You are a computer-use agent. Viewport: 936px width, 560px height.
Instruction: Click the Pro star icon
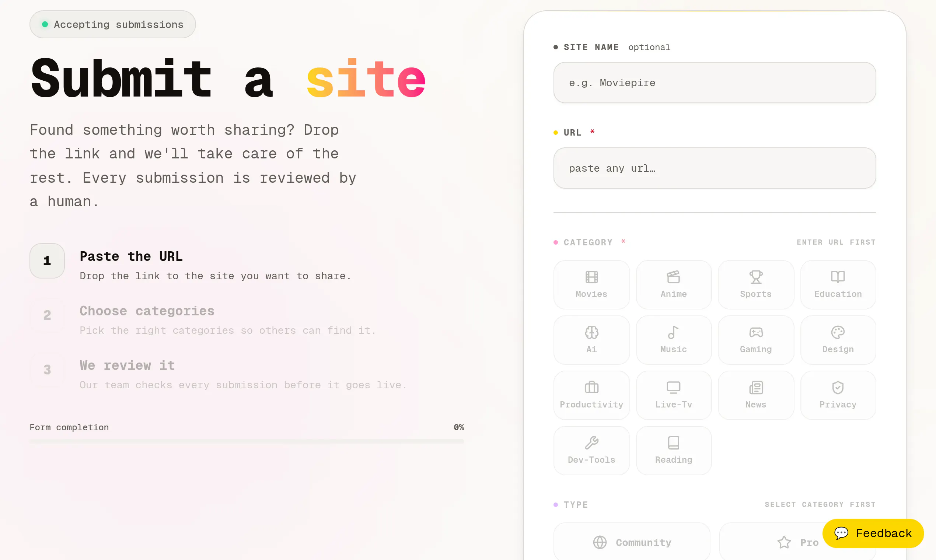[x=784, y=542]
